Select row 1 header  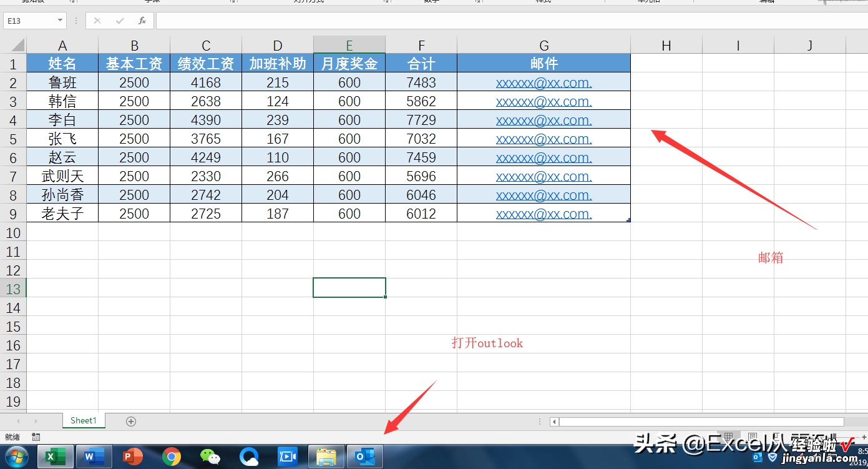pos(13,64)
